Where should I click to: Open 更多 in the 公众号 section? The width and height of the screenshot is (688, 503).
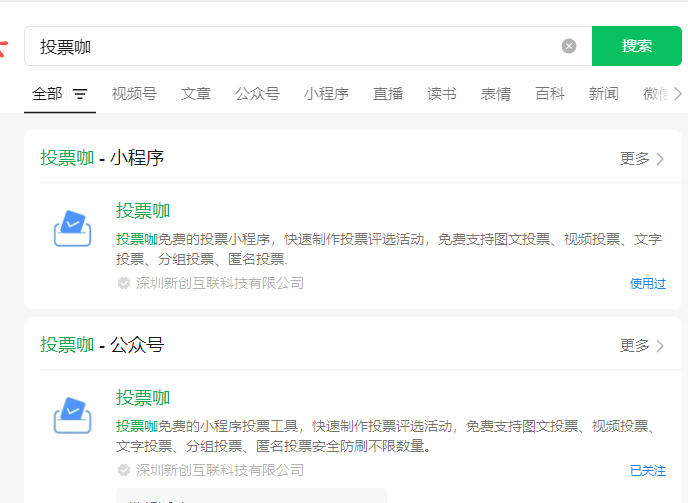pos(642,345)
